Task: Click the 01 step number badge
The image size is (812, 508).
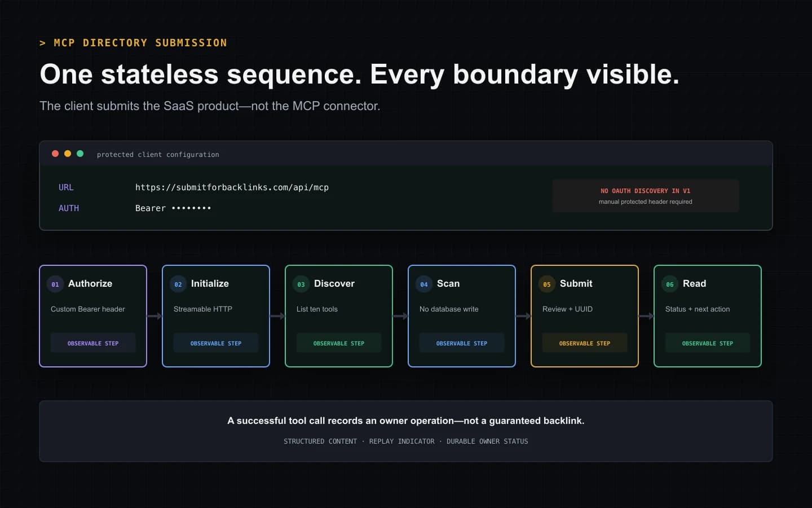Action: (x=55, y=284)
